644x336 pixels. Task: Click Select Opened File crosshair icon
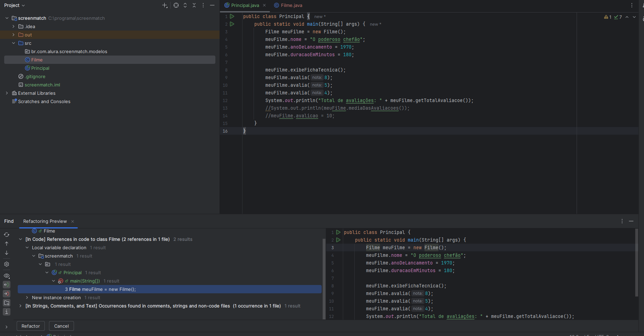point(176,5)
